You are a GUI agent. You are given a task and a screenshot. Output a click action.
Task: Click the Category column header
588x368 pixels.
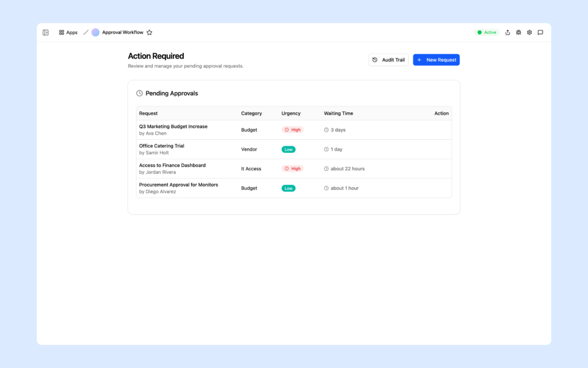coord(252,113)
